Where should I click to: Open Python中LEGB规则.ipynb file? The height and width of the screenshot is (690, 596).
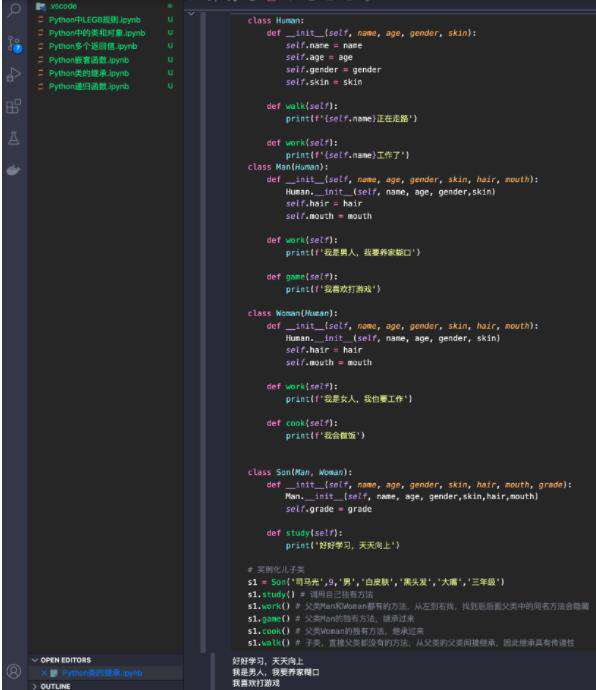tap(95, 20)
